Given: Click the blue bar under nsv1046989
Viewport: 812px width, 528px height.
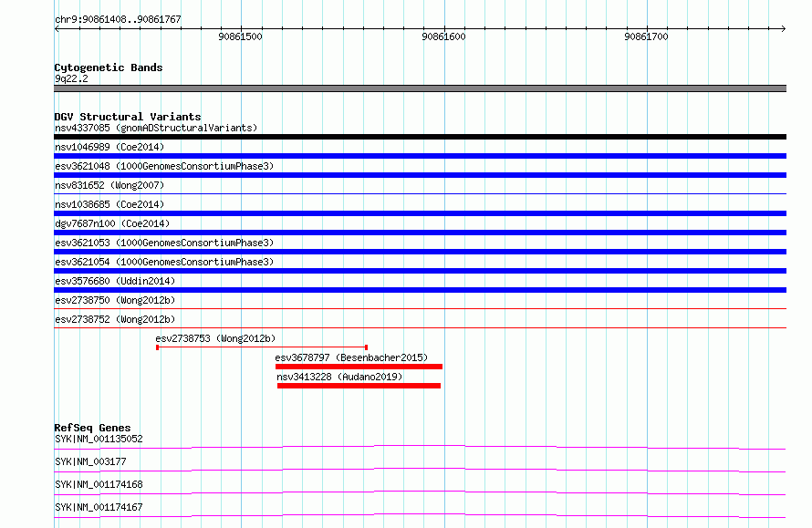Looking at the screenshot, I should (420, 156).
